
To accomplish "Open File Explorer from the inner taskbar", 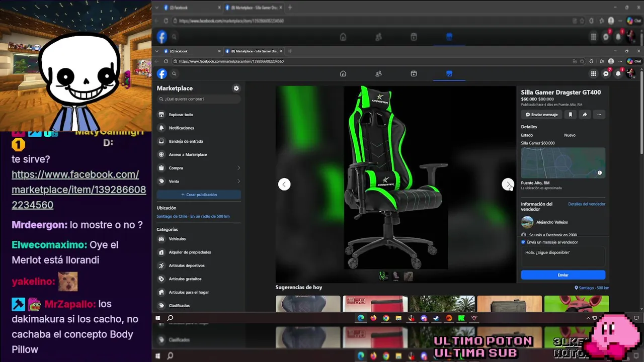I will point(398,318).
